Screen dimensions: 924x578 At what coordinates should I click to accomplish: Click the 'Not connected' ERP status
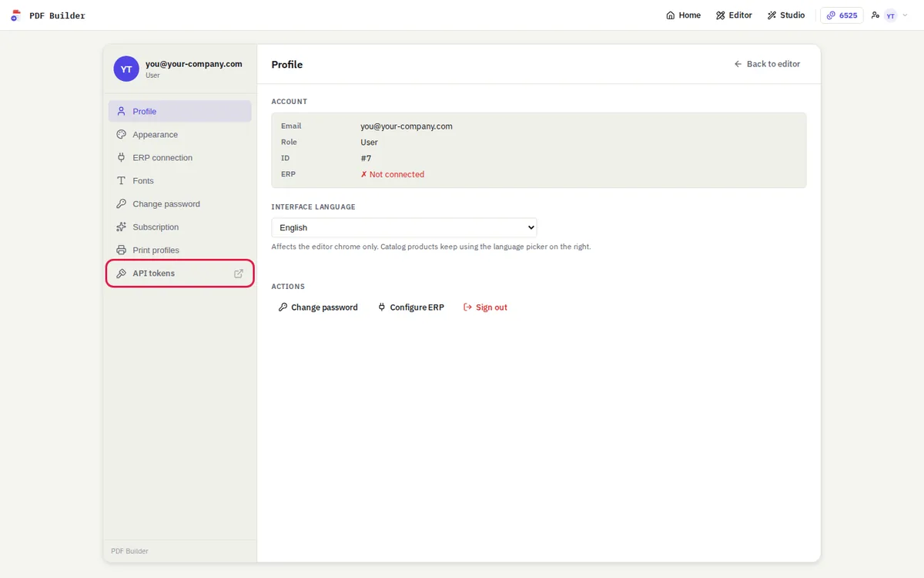pyautogui.click(x=393, y=174)
